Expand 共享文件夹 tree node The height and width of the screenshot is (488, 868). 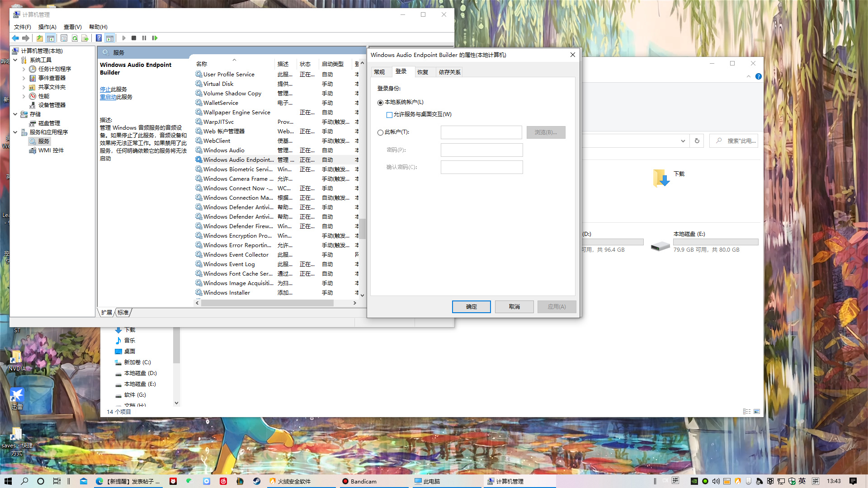point(24,87)
